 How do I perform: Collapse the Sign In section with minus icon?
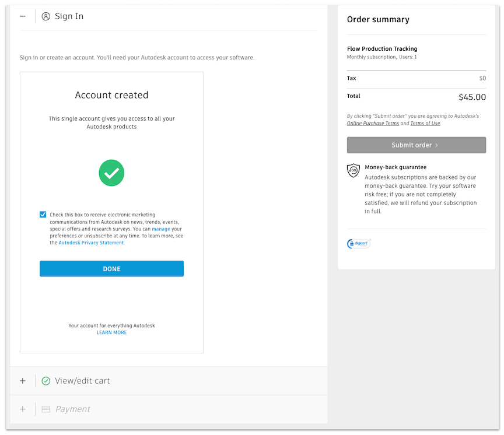pyautogui.click(x=23, y=16)
